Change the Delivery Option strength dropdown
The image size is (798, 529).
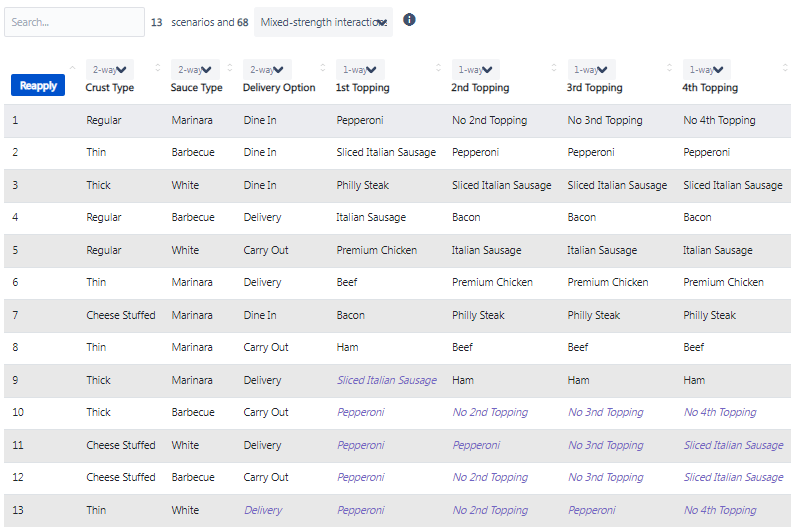[x=267, y=70]
